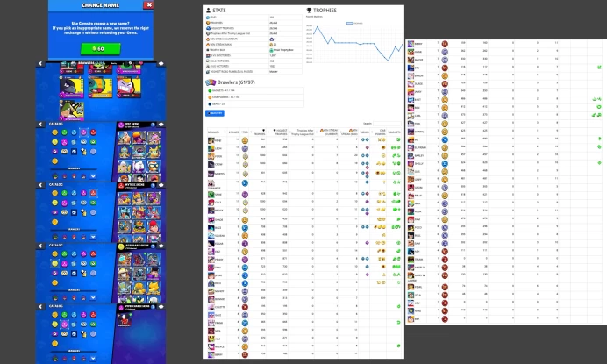Tap home icon in Epic Skins panel
Viewport: 607px width, 364px height.
coord(161,125)
